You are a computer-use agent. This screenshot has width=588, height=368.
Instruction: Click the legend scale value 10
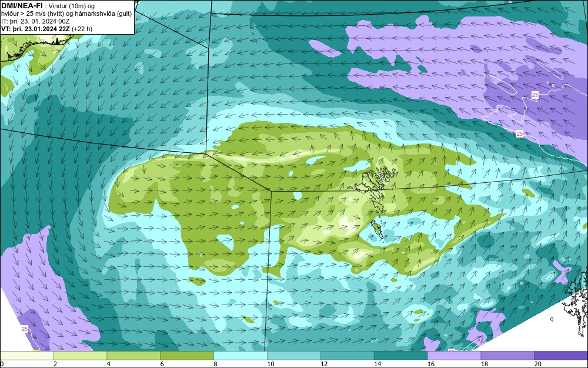(x=270, y=364)
